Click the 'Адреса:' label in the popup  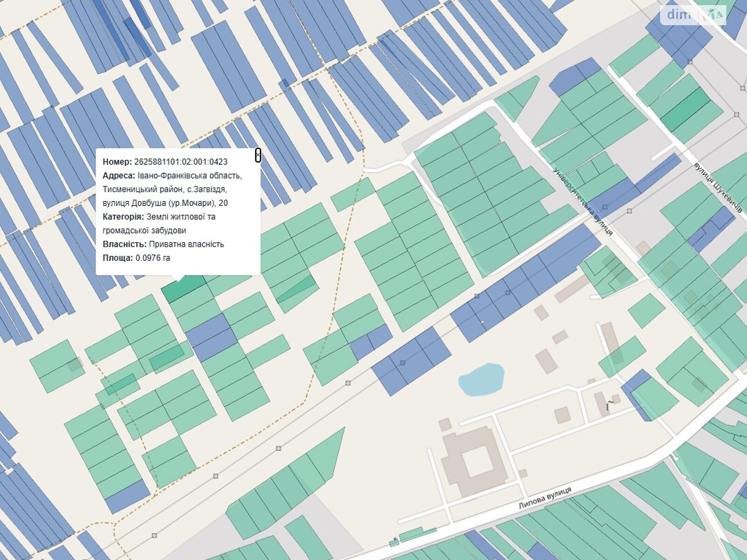point(119,175)
